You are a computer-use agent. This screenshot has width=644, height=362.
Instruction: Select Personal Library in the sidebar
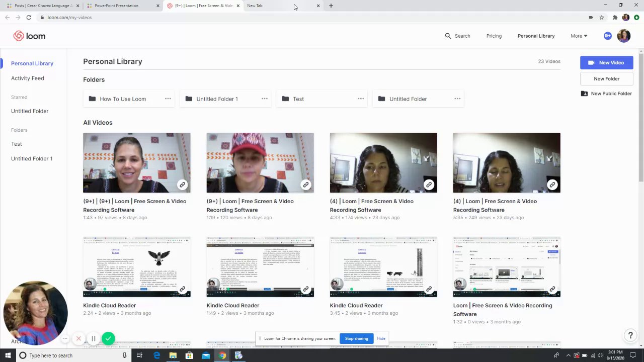pyautogui.click(x=32, y=63)
